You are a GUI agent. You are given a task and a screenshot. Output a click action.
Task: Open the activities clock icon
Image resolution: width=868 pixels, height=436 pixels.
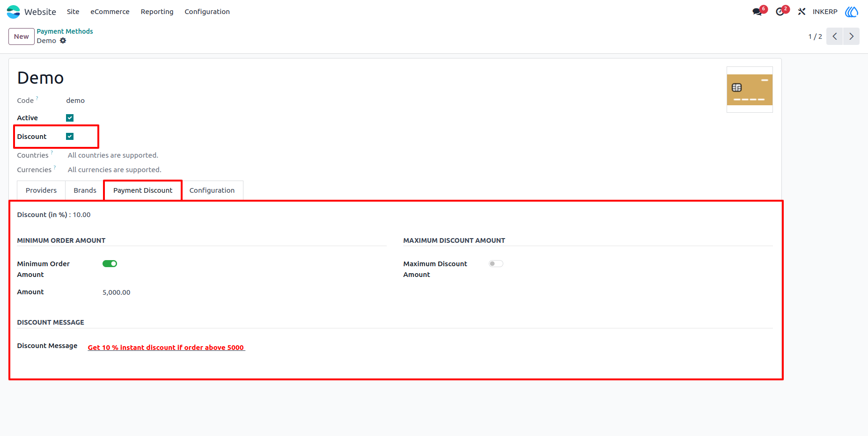[x=780, y=12]
